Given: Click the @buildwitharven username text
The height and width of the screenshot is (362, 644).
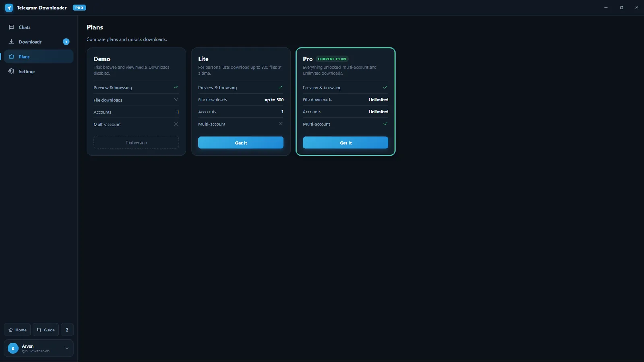Looking at the screenshot, I should click(x=35, y=351).
